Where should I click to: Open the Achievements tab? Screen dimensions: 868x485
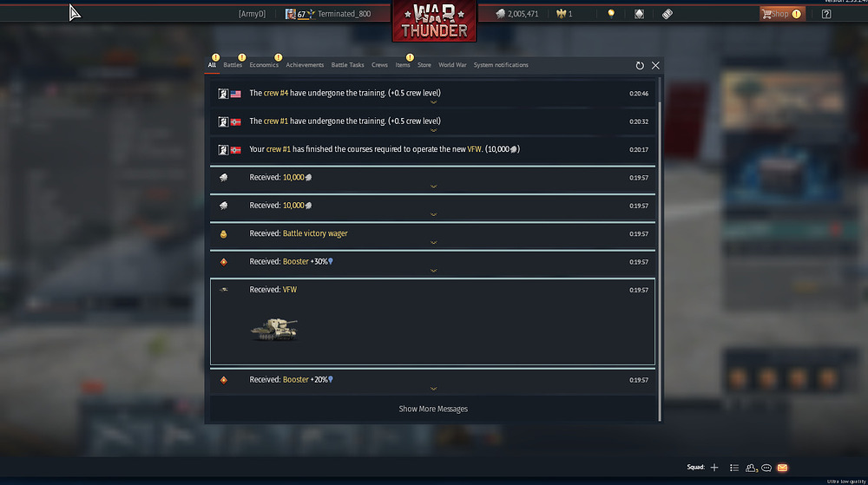[x=305, y=65]
